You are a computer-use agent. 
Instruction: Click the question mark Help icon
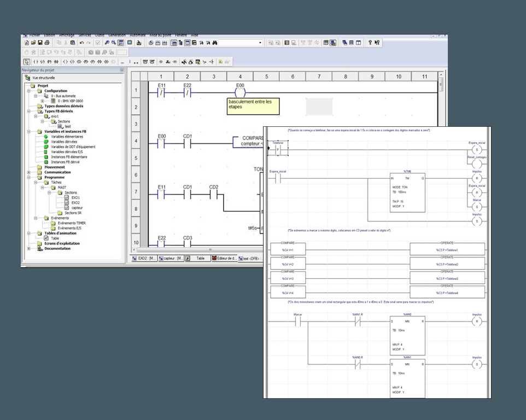[x=370, y=43]
